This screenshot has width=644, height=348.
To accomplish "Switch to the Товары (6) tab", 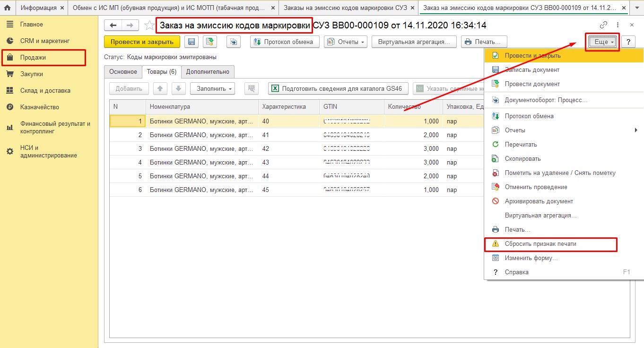I will [x=161, y=71].
